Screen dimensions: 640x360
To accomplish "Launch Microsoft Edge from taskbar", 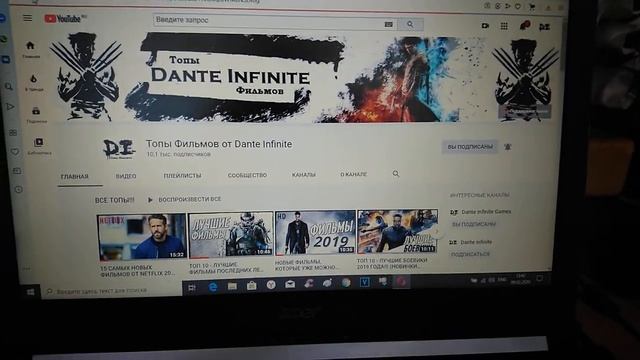I will point(213,287).
